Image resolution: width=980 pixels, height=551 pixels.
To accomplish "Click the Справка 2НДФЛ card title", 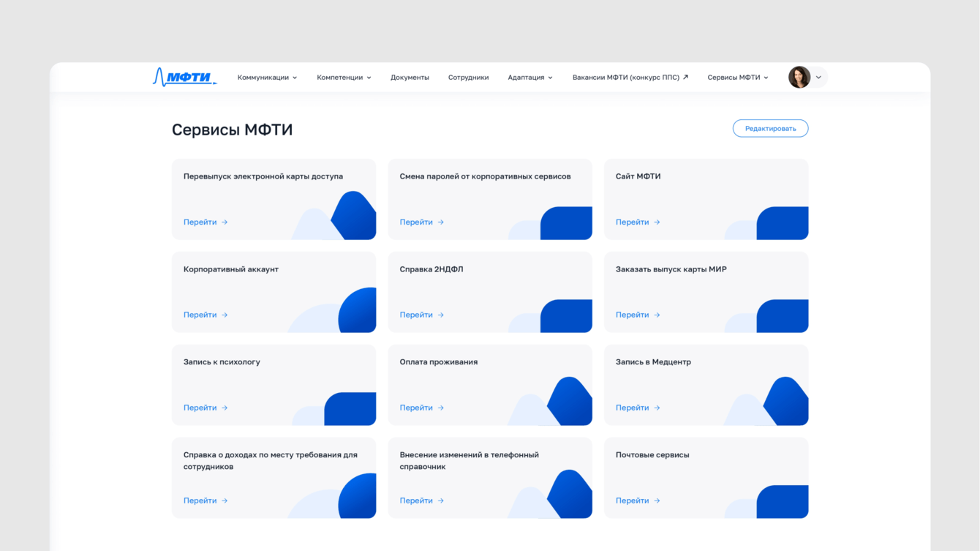I will point(431,269).
